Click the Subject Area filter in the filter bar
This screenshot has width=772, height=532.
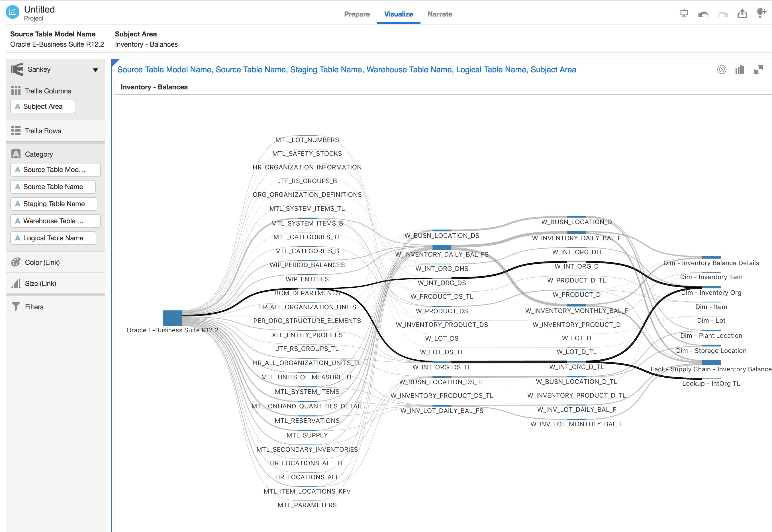tap(146, 39)
